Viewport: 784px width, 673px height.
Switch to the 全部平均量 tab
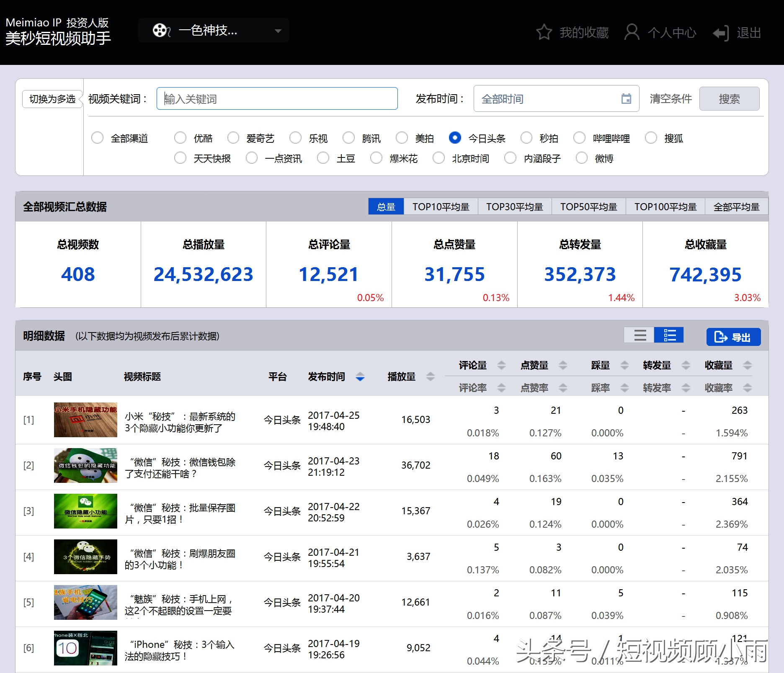point(736,206)
